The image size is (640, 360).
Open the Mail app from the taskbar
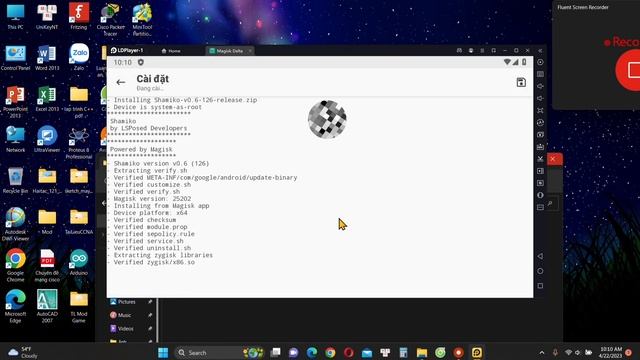coord(367,353)
